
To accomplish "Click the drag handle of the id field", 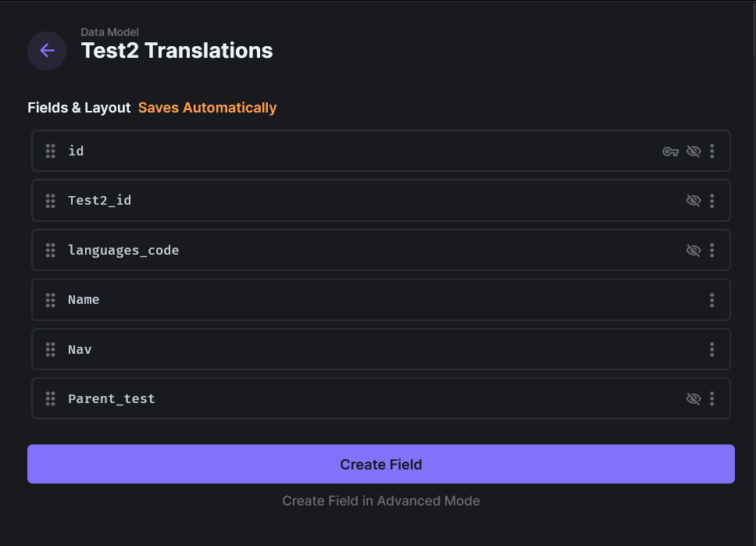I will [50, 151].
